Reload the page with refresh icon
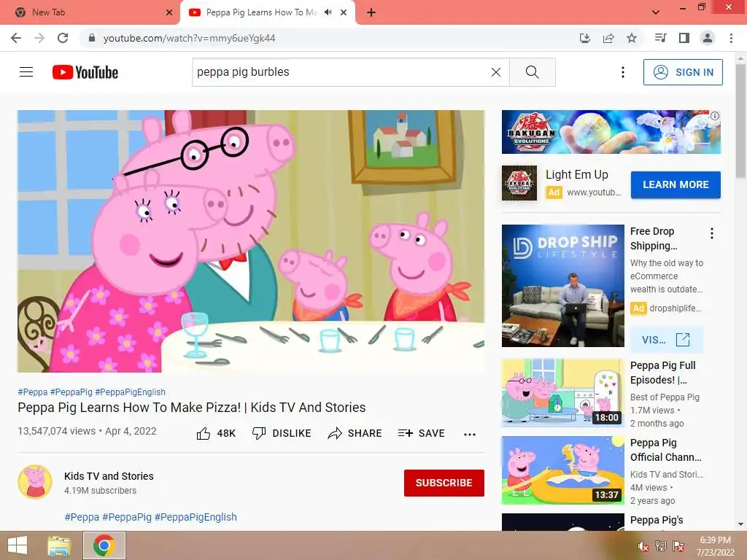The image size is (747, 560). [63, 38]
